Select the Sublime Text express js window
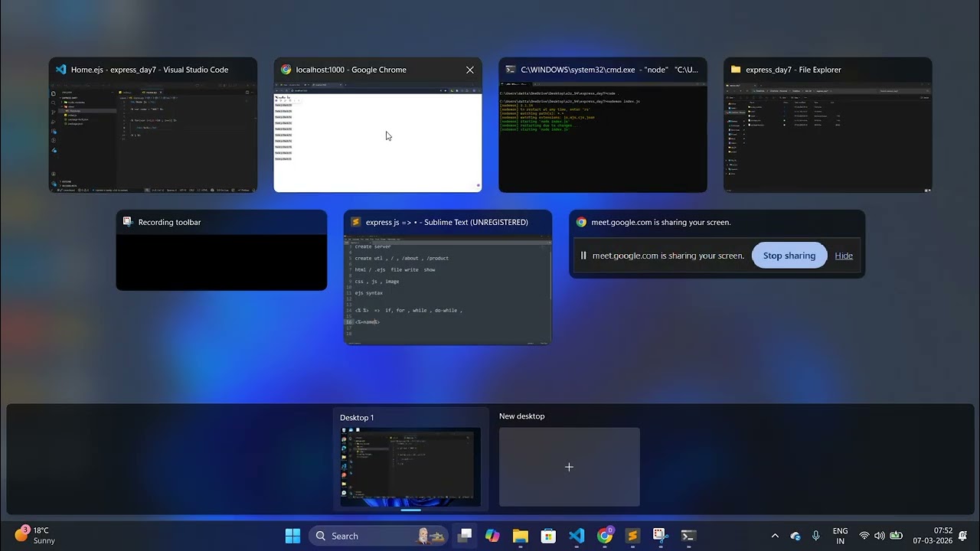Image resolution: width=980 pixels, height=551 pixels. [x=448, y=278]
